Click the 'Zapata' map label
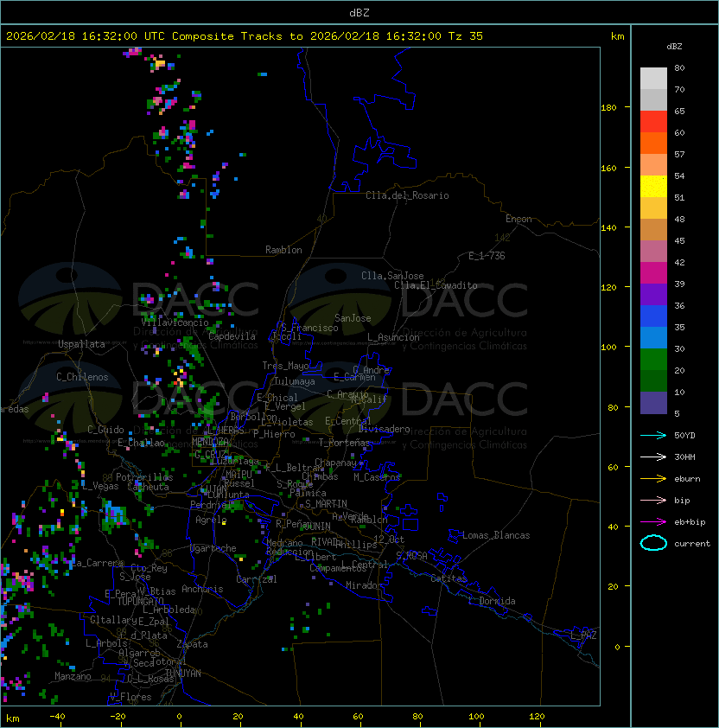The image size is (719, 728). pos(192,644)
